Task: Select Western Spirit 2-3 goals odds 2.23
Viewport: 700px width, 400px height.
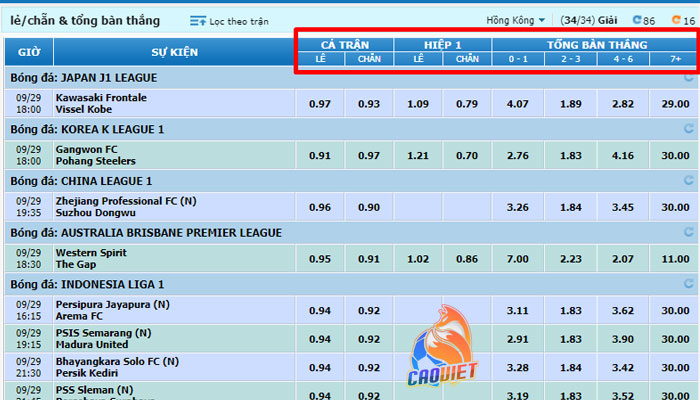Action: [x=571, y=259]
